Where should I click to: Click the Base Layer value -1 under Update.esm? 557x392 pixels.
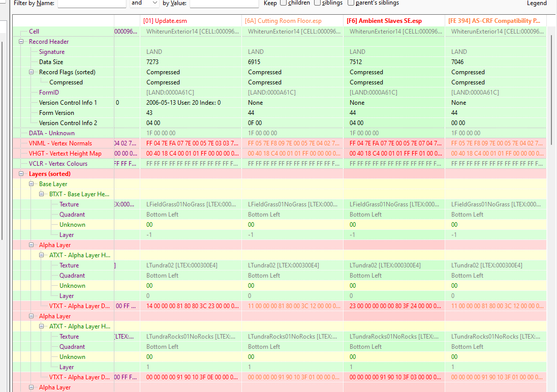click(149, 235)
